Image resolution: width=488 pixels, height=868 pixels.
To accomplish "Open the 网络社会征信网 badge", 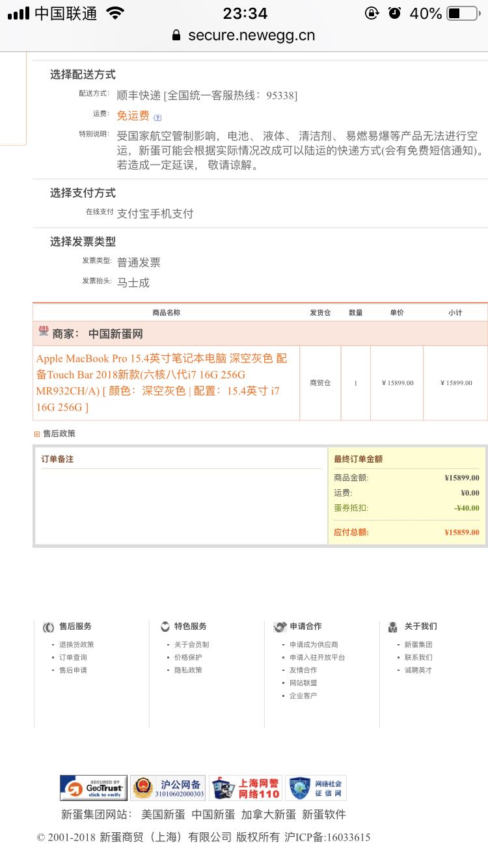I will 316,788.
